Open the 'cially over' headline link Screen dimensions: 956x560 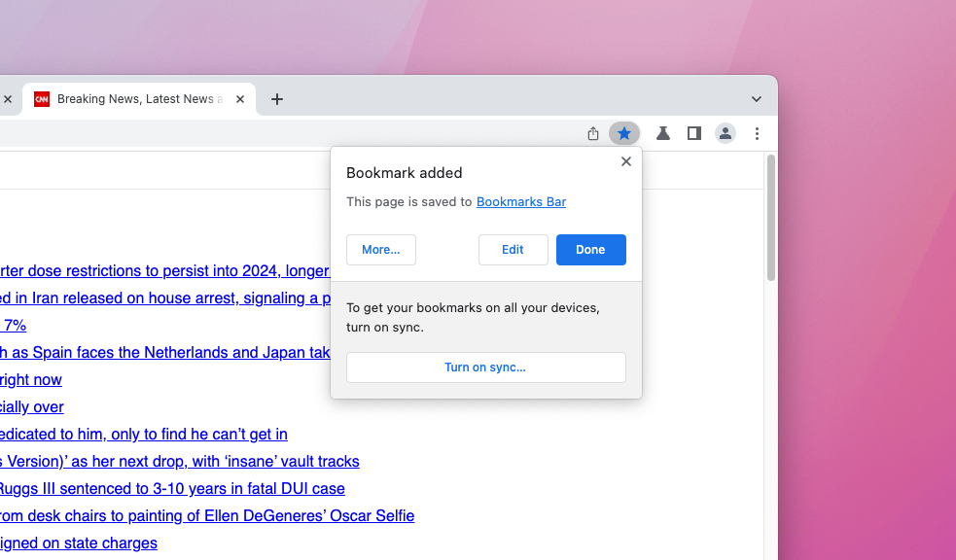[x=32, y=407]
